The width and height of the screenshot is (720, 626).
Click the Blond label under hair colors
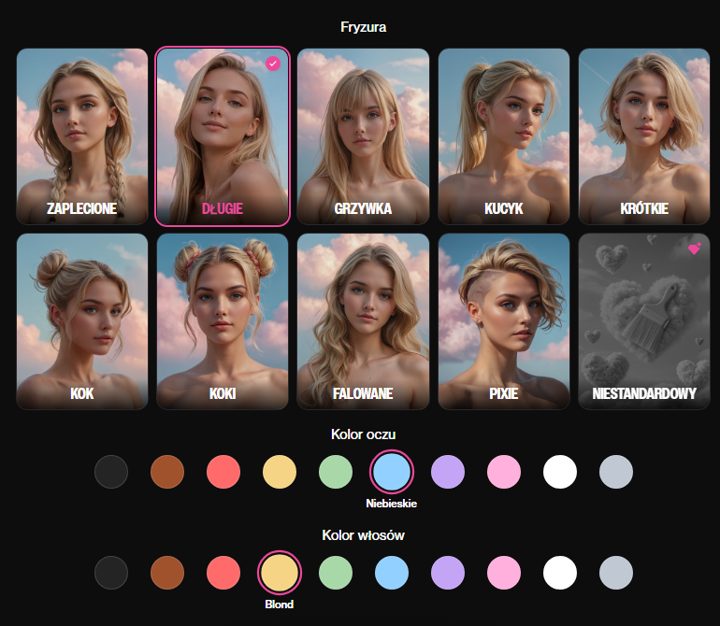(279, 604)
